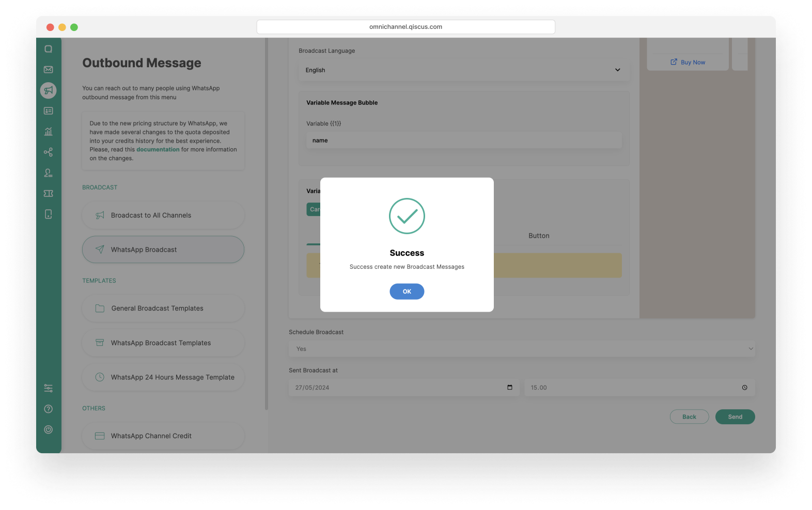Click the calendar icon in date field

(x=510, y=388)
